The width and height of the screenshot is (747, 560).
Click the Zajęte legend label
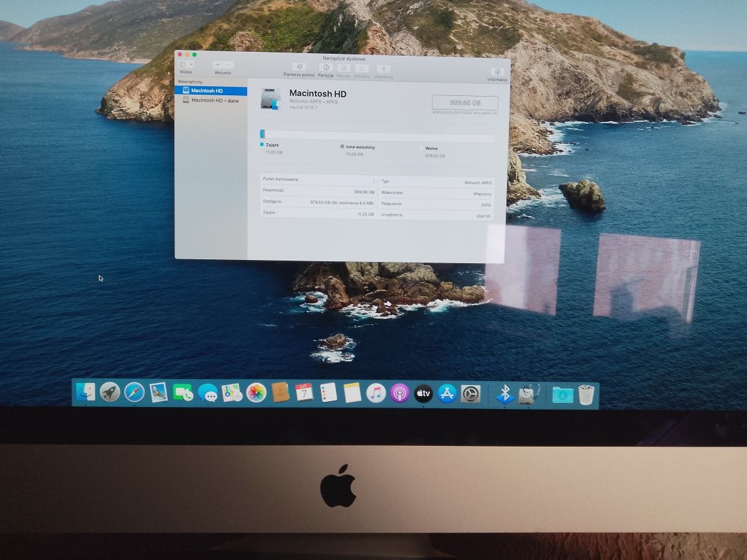click(272, 145)
